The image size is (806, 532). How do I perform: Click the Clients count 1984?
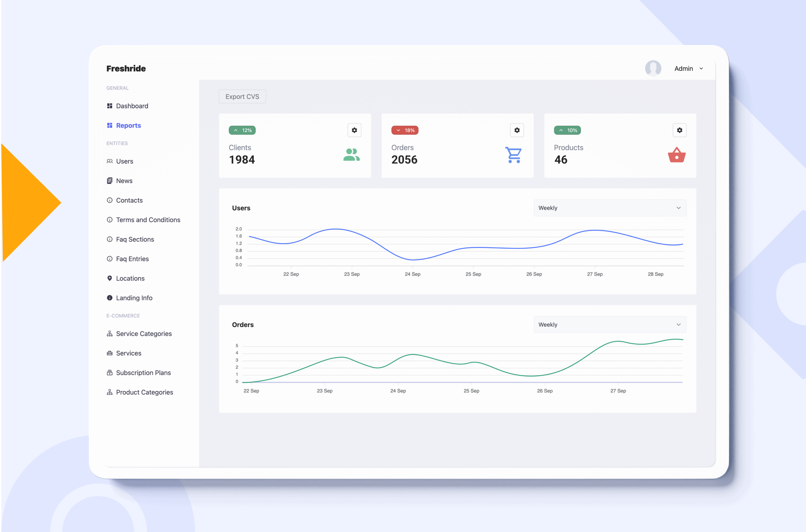point(242,160)
